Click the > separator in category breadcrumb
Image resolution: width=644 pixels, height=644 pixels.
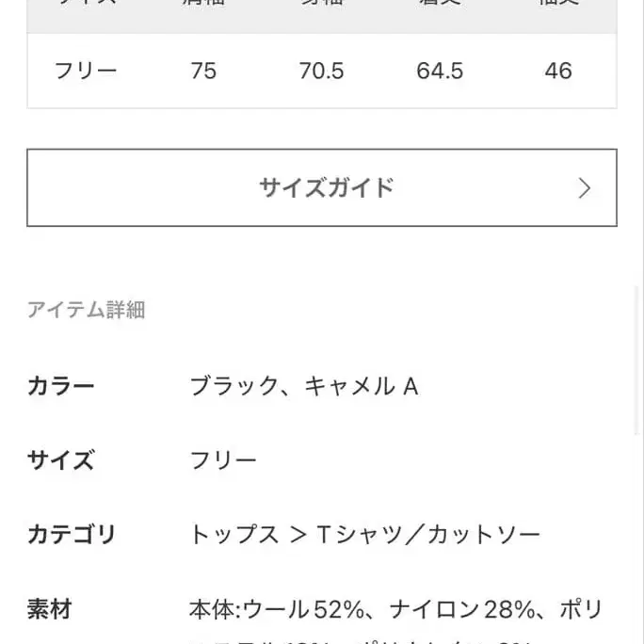[298, 535]
